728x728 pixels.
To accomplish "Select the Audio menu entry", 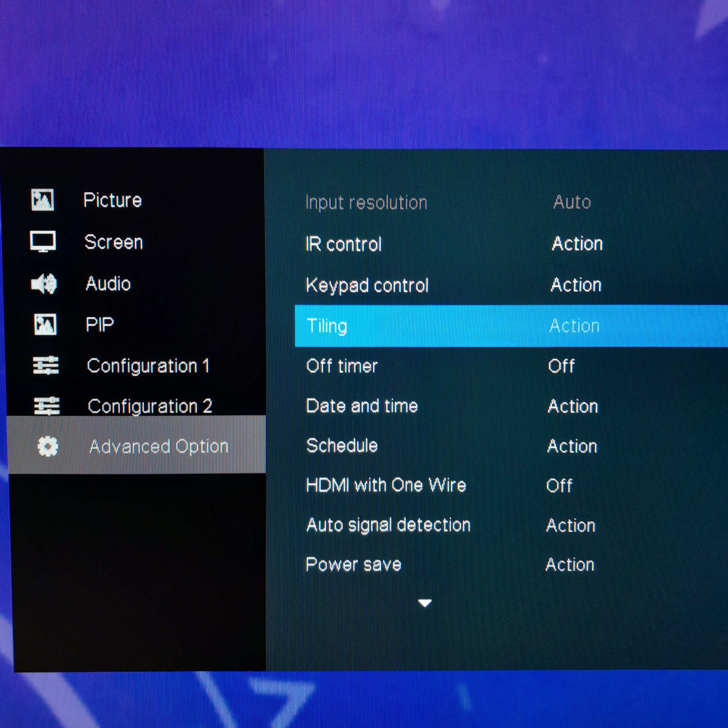I will pyautogui.click(x=108, y=284).
